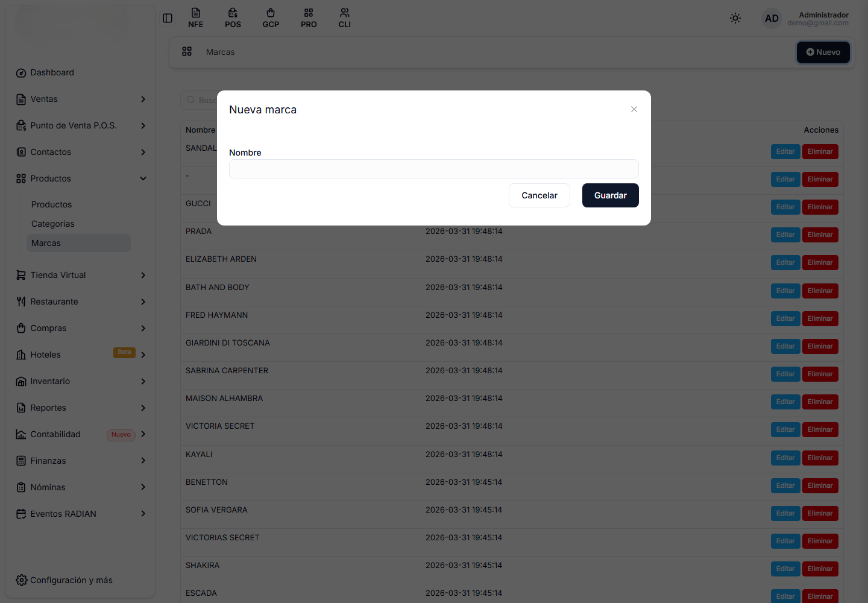Edit the SHAKIRA brand row

(785, 569)
